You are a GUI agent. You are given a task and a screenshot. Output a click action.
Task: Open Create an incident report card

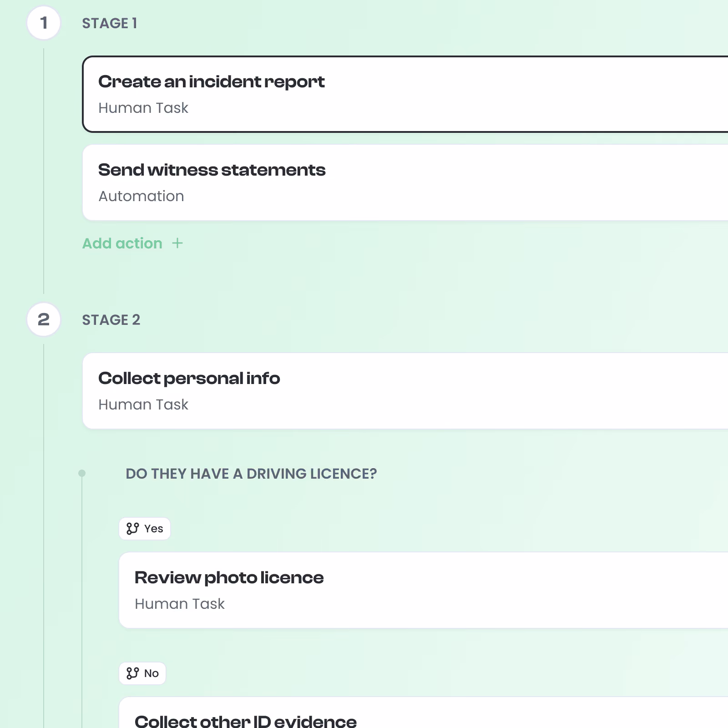point(405,94)
